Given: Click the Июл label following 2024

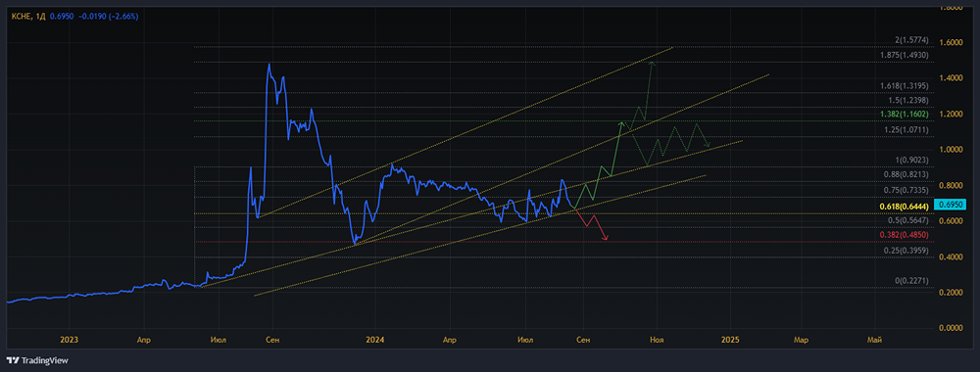Looking at the screenshot, I should pos(525,340).
